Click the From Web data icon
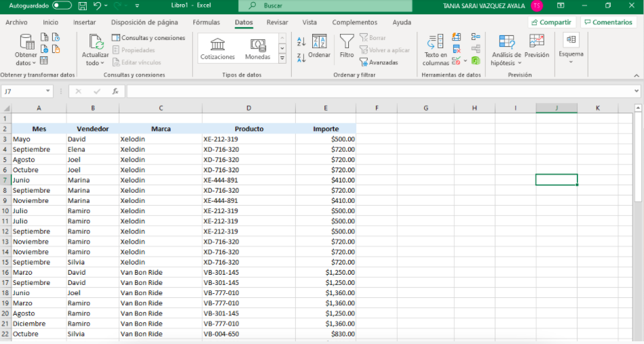Image resolution: width=644 pixels, height=344 pixels. click(x=44, y=50)
